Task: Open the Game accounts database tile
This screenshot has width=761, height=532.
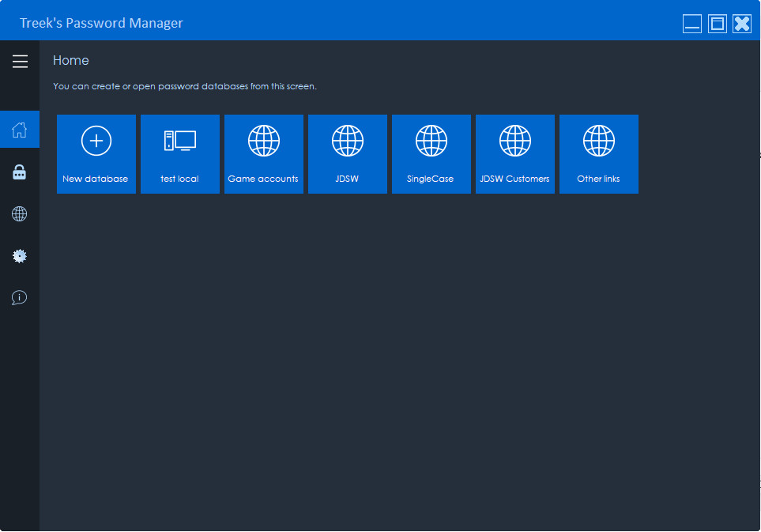Action: (263, 154)
